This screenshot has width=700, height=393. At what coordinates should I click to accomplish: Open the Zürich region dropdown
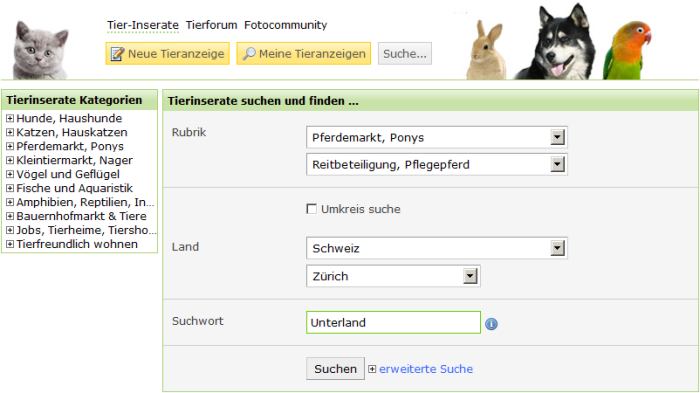[x=393, y=276]
